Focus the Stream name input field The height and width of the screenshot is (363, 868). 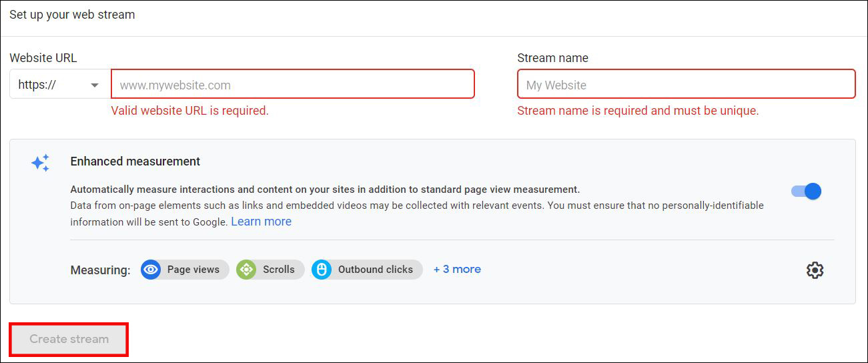pyautogui.click(x=686, y=85)
